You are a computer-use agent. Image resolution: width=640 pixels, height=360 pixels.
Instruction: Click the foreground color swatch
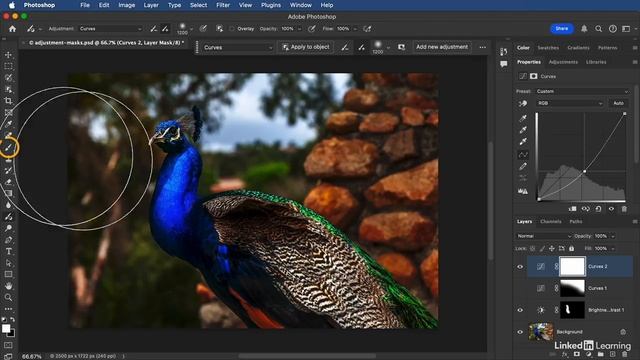point(6,329)
